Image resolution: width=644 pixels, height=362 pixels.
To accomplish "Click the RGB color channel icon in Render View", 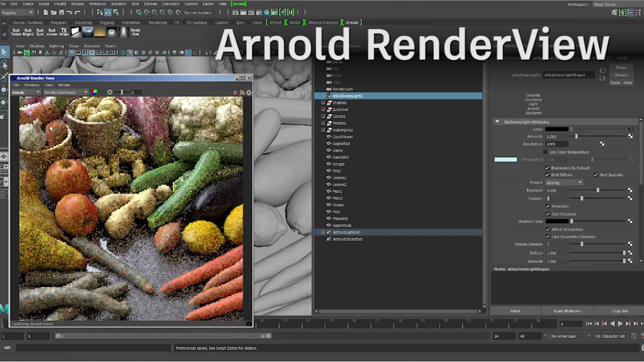I will [x=94, y=92].
